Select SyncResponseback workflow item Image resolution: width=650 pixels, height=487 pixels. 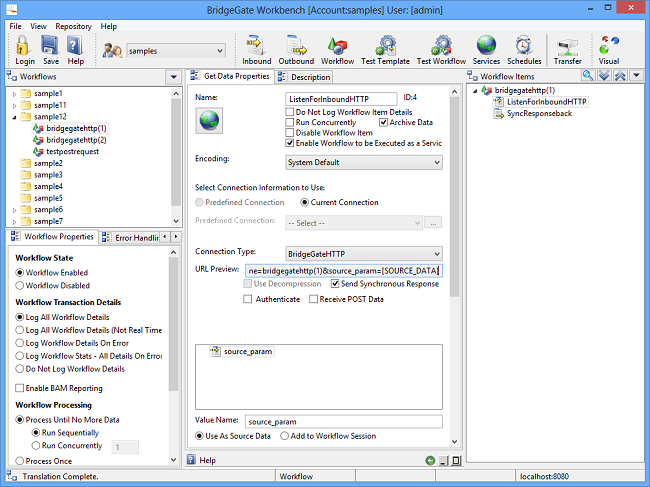click(x=539, y=113)
